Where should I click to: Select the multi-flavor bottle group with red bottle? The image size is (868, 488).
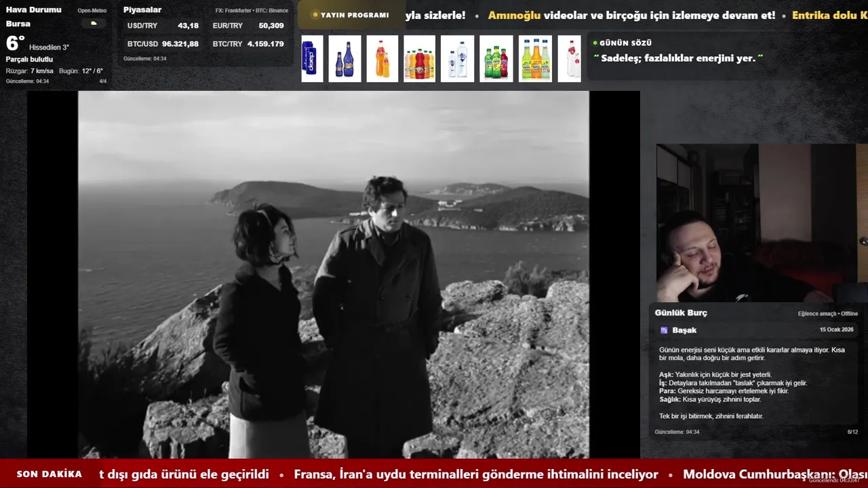419,59
